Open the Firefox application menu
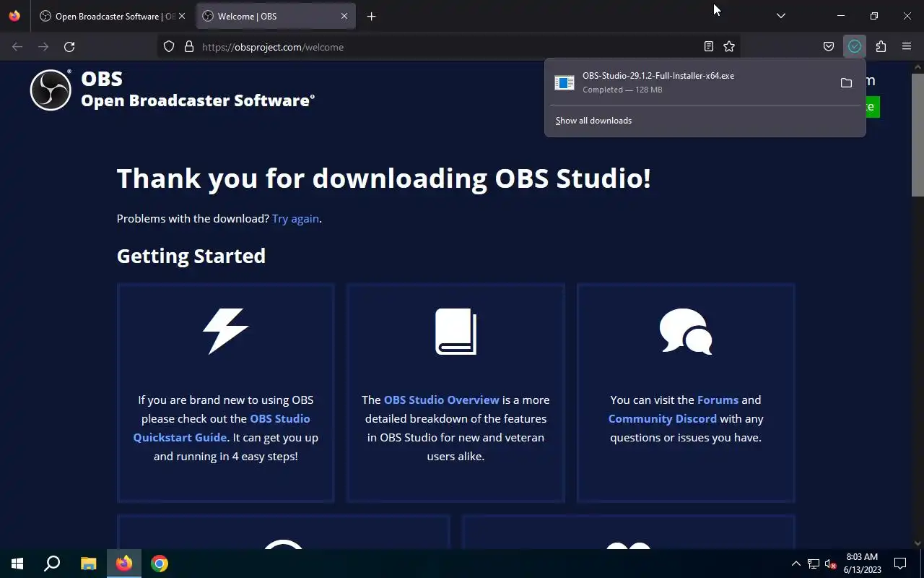The image size is (924, 578). point(907,46)
